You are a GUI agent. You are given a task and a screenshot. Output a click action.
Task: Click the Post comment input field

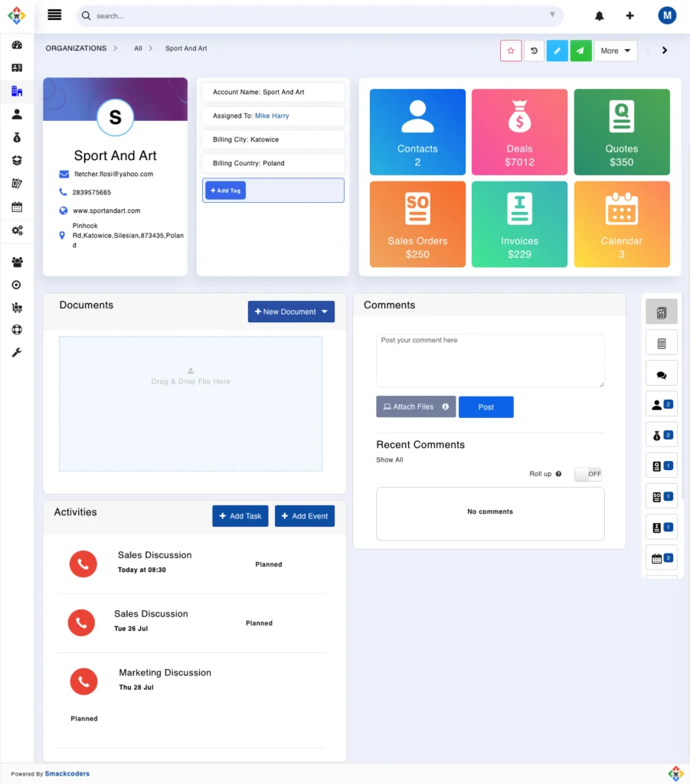pyautogui.click(x=489, y=360)
